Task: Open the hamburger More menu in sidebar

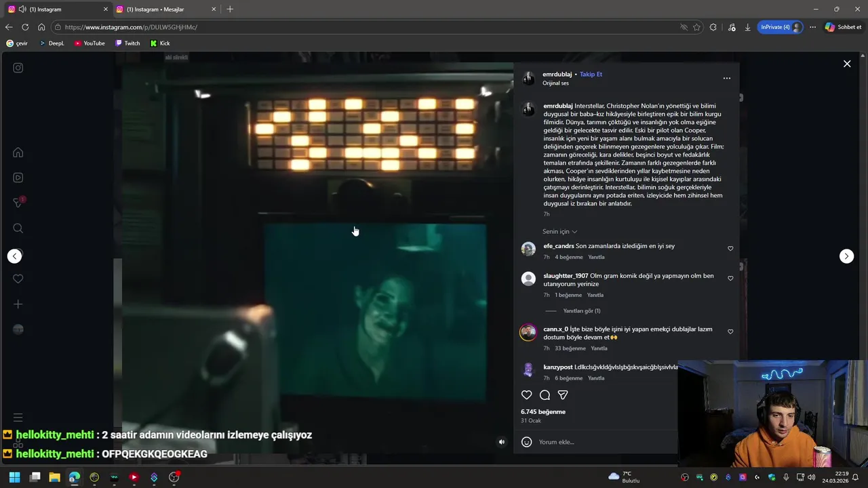Action: coord(18,418)
